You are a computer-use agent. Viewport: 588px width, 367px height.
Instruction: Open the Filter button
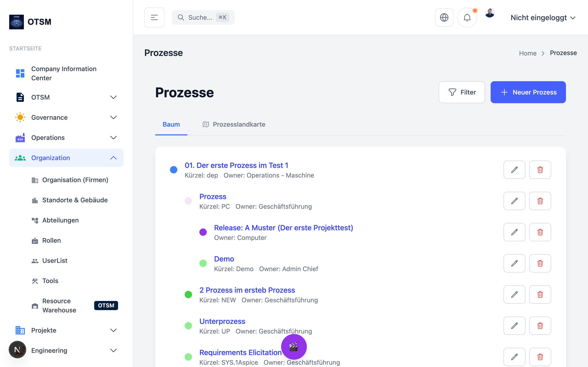(x=462, y=92)
